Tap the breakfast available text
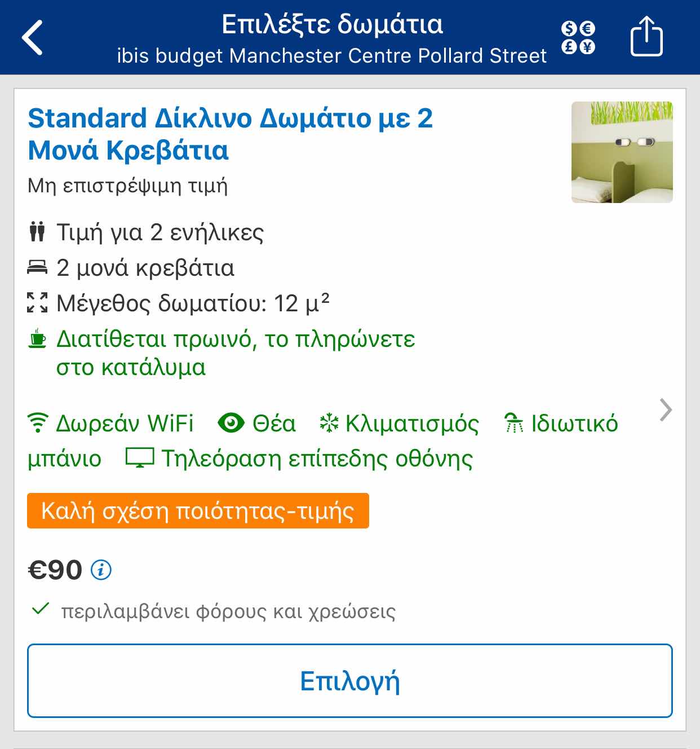Viewport: 700px width, 749px height. click(236, 353)
